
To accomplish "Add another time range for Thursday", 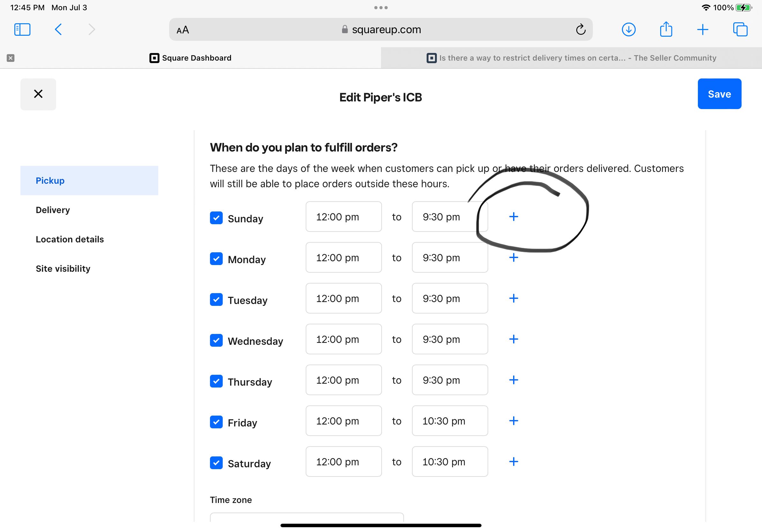I will [x=513, y=380].
